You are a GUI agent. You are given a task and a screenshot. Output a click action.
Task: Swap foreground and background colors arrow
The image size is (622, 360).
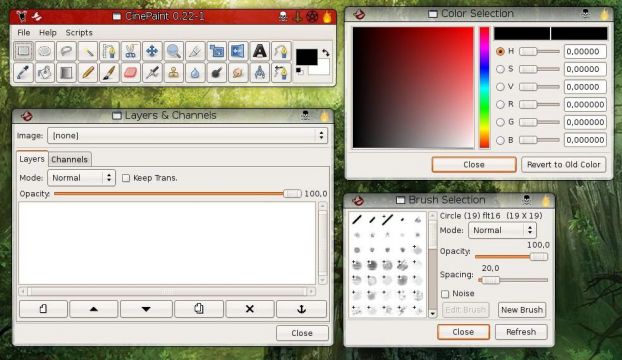[x=325, y=53]
